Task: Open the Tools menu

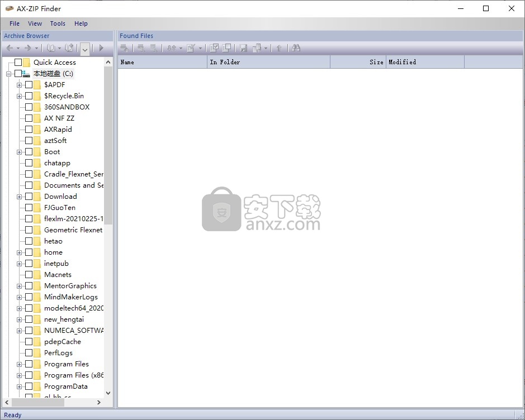Action: 58,23
